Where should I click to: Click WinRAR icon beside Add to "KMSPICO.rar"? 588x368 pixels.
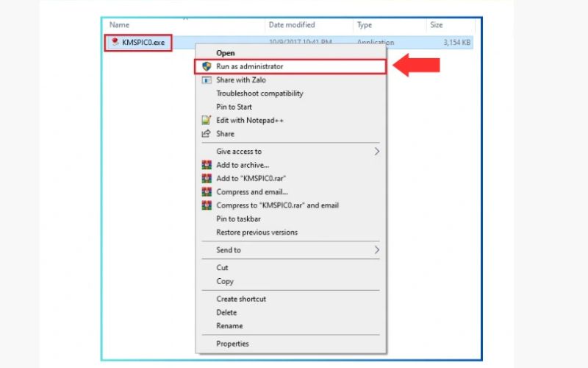coord(207,178)
